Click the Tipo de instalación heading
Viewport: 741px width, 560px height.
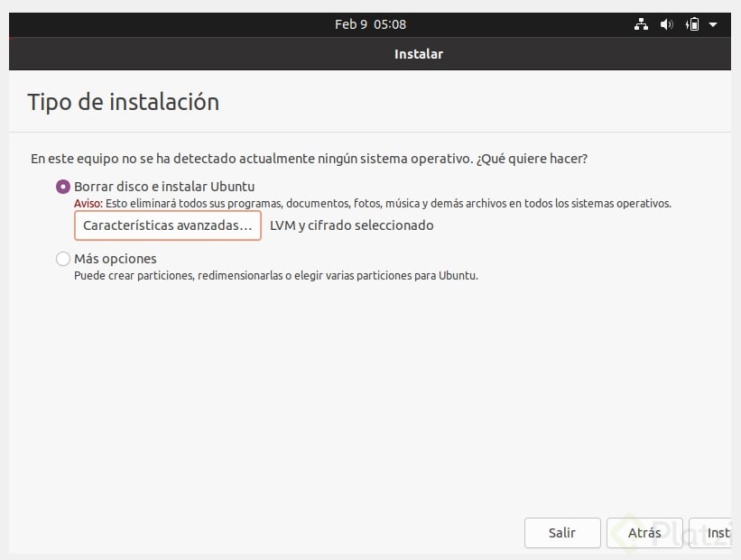(124, 102)
